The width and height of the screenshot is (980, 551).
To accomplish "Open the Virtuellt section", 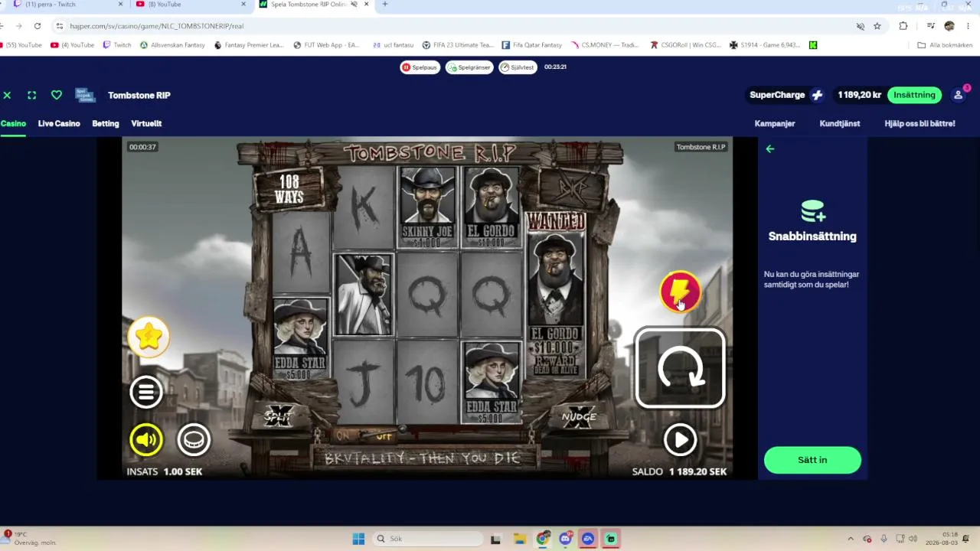I will point(146,123).
